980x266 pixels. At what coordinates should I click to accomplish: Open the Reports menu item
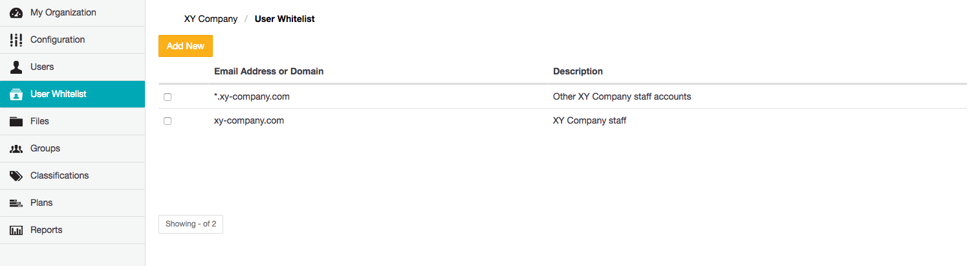click(47, 230)
